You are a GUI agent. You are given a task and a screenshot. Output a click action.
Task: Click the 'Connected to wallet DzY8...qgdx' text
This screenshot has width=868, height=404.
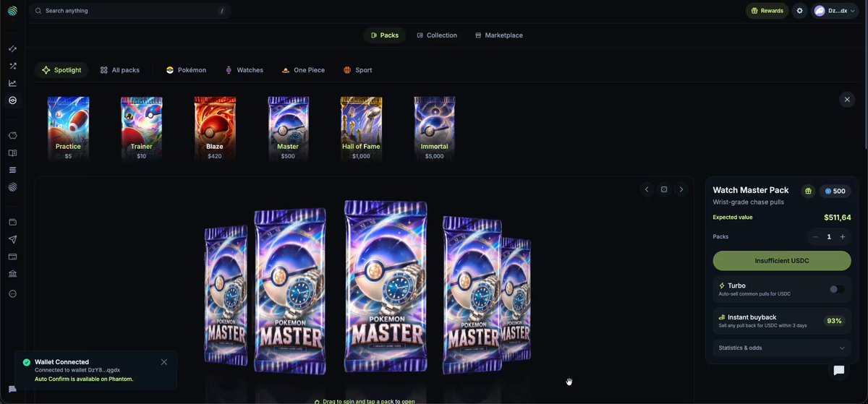point(77,370)
